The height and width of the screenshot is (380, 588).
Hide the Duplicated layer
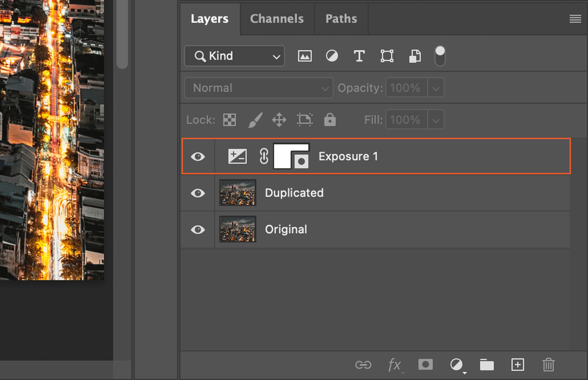(x=198, y=193)
